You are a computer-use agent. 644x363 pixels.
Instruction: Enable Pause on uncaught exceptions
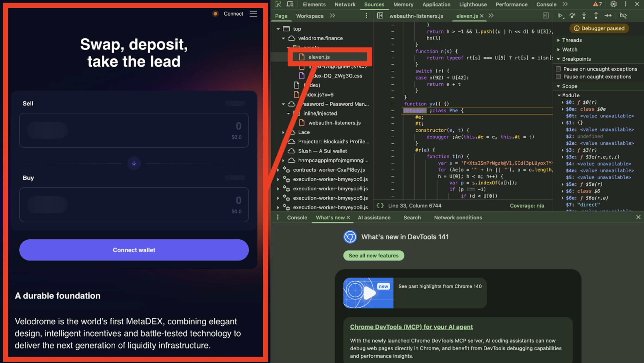pyautogui.click(x=558, y=69)
